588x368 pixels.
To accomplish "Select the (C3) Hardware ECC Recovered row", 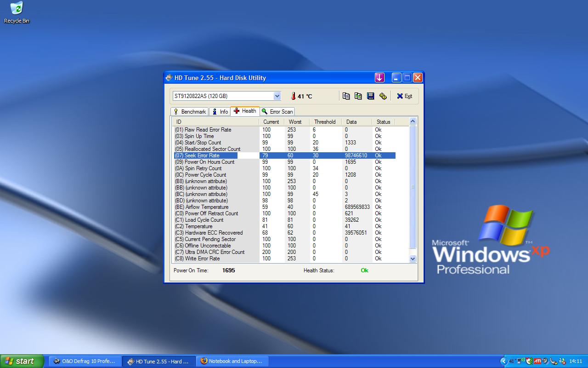I will [284, 233].
